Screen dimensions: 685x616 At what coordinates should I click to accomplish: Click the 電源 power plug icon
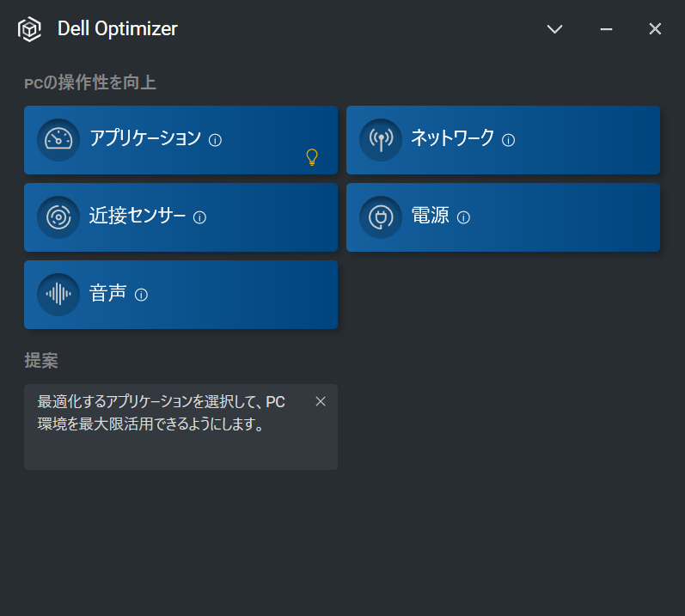pyautogui.click(x=381, y=217)
